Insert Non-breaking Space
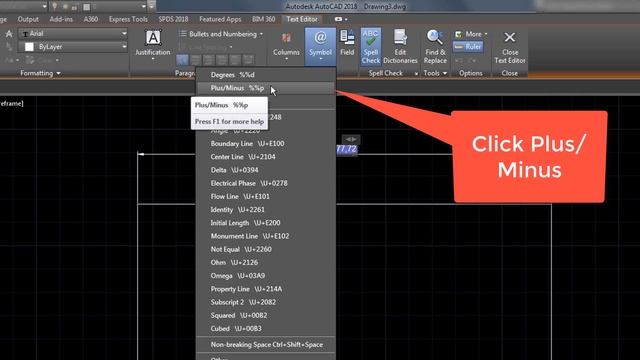The height and width of the screenshot is (360, 640). coord(266,344)
